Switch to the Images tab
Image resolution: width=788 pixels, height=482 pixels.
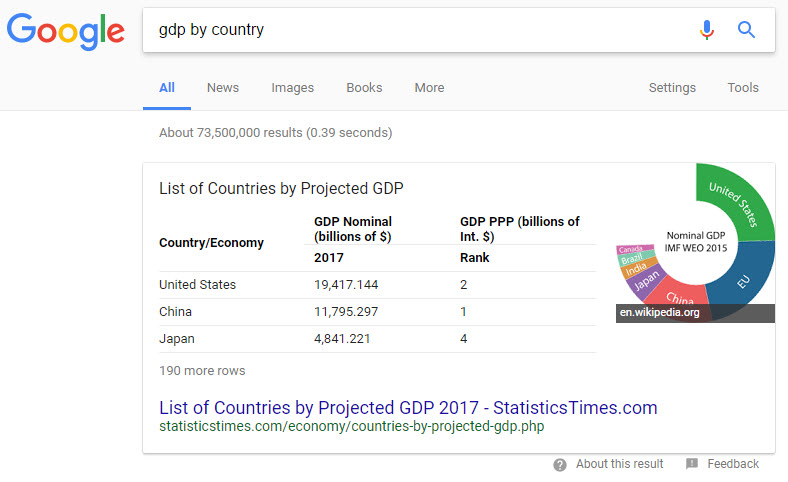tap(292, 88)
